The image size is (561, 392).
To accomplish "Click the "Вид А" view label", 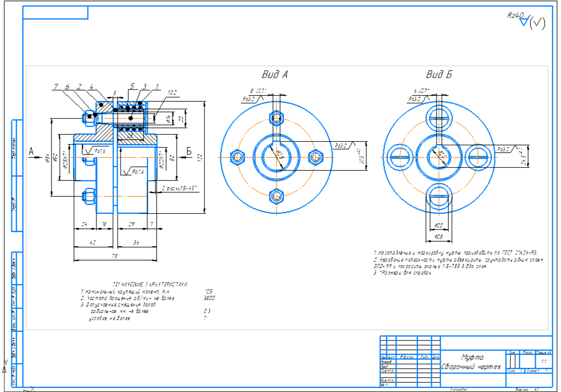I will [x=275, y=74].
